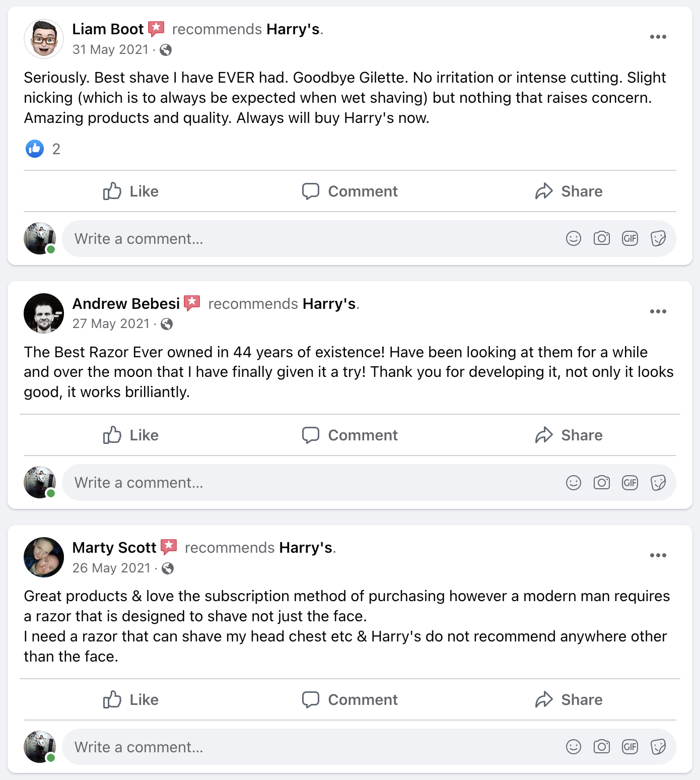Like Liam Boot's review
Image resolution: width=700 pixels, height=780 pixels.
130,191
